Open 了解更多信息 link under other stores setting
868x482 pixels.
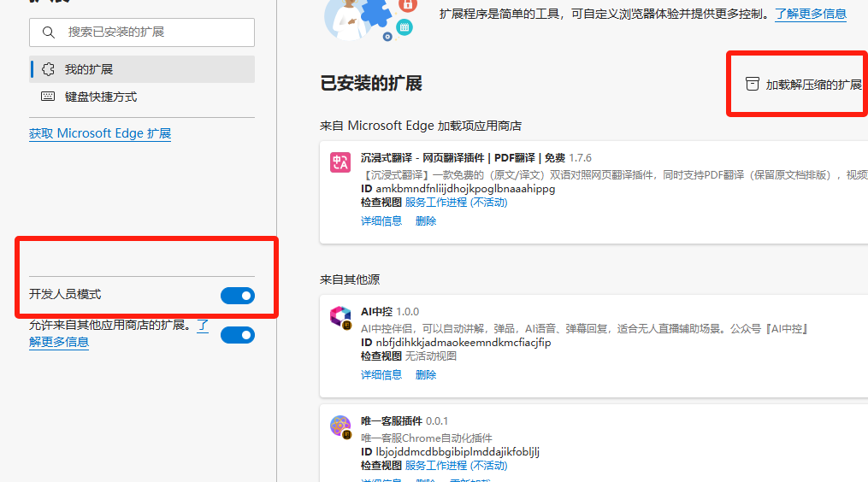(x=59, y=342)
